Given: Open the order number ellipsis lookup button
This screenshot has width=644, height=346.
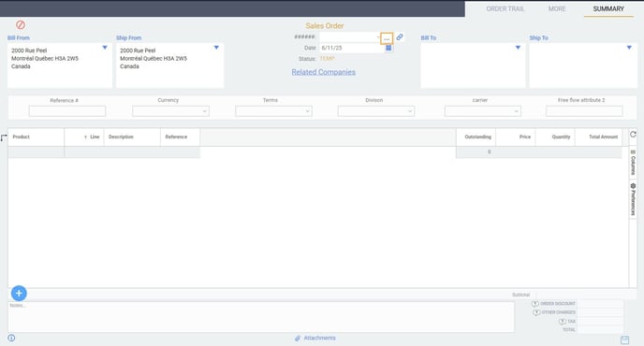Looking at the screenshot, I should coord(387,38).
